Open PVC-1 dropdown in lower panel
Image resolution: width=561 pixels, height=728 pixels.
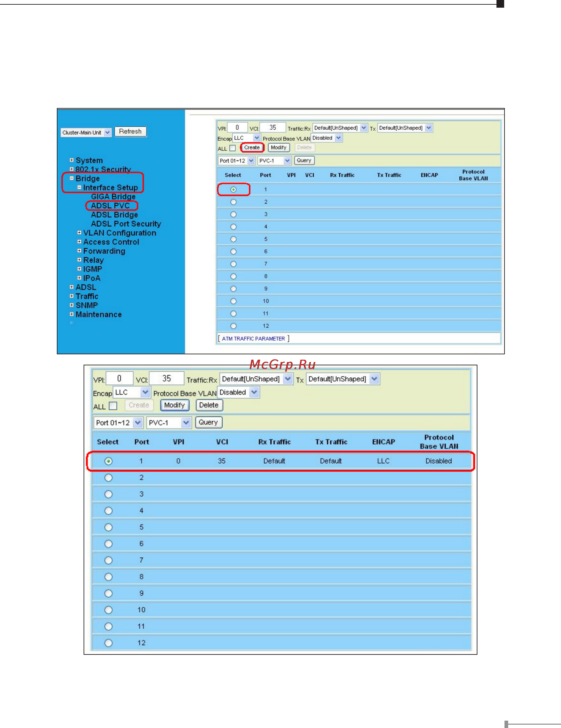[169, 423]
